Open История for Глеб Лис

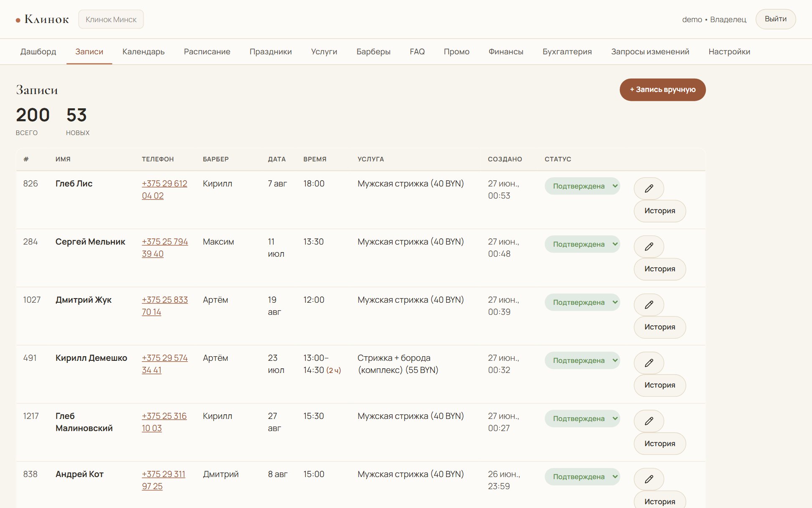[x=660, y=211]
